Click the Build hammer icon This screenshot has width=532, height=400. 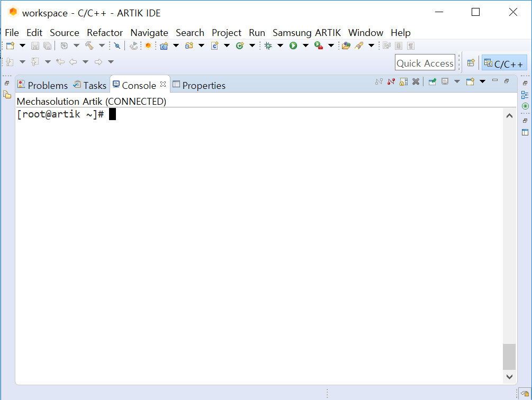pos(89,46)
